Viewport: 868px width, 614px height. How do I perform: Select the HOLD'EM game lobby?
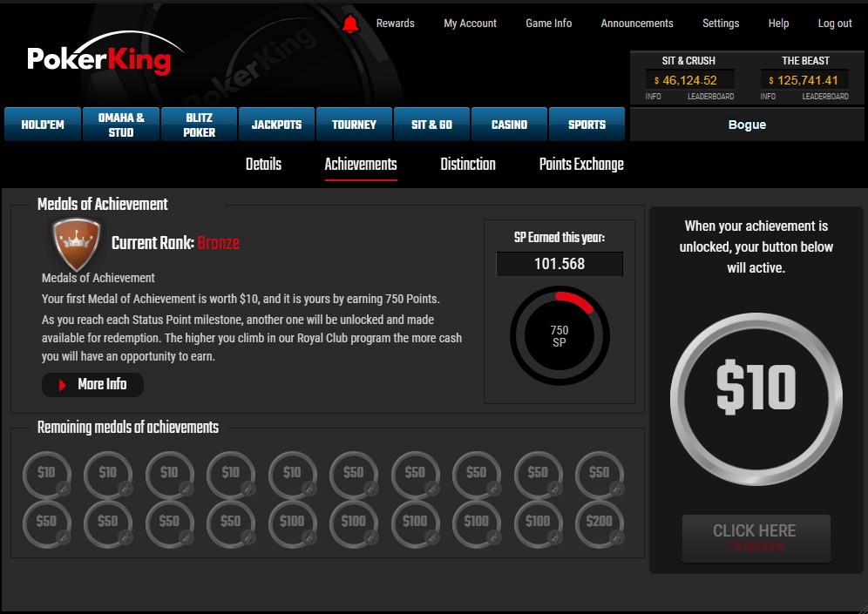coord(42,124)
